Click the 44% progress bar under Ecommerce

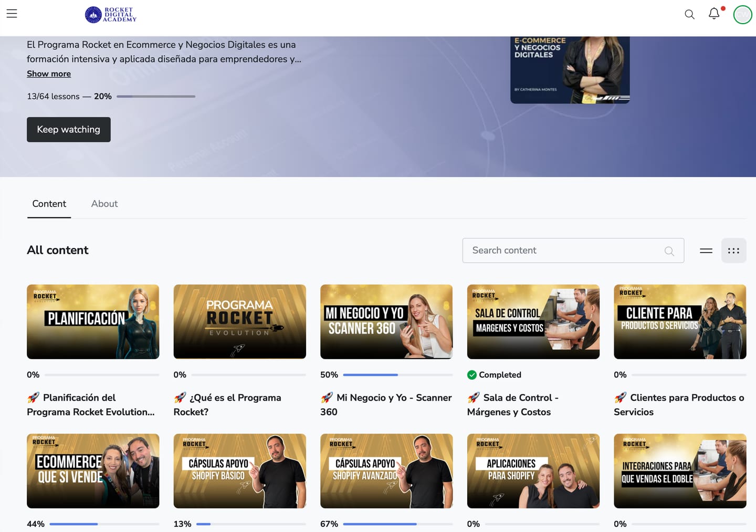click(104, 524)
